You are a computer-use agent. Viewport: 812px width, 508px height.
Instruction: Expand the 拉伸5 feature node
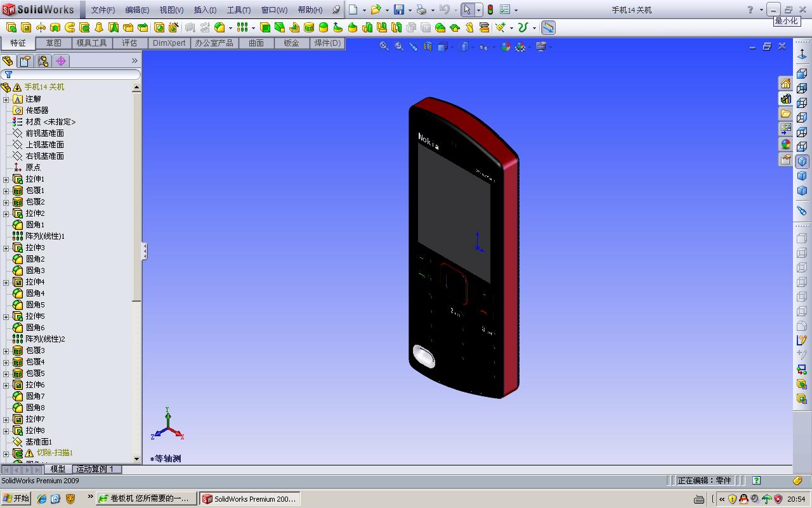(x=6, y=316)
